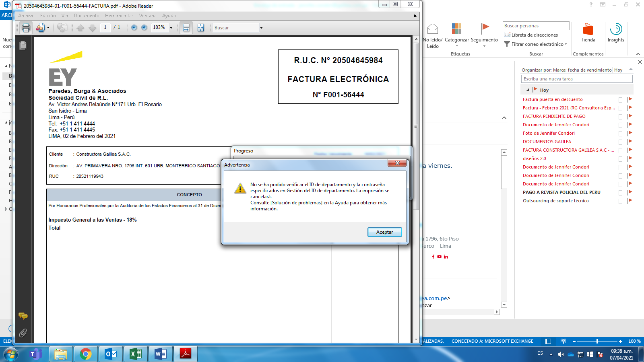Open the Herramientas menu
This screenshot has height=362, width=644.
pos(119,16)
